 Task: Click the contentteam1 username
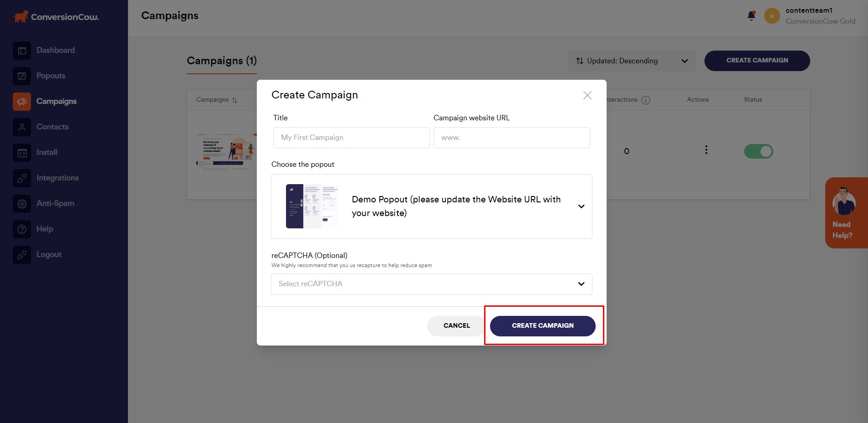(x=809, y=10)
